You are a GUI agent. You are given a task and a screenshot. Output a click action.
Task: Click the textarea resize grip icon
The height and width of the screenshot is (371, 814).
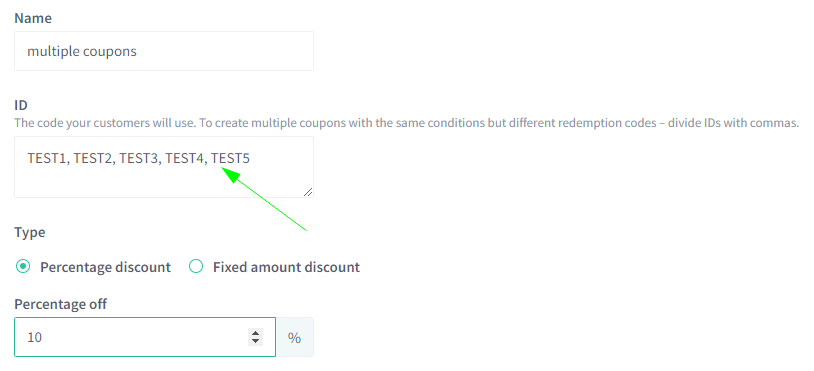[307, 191]
